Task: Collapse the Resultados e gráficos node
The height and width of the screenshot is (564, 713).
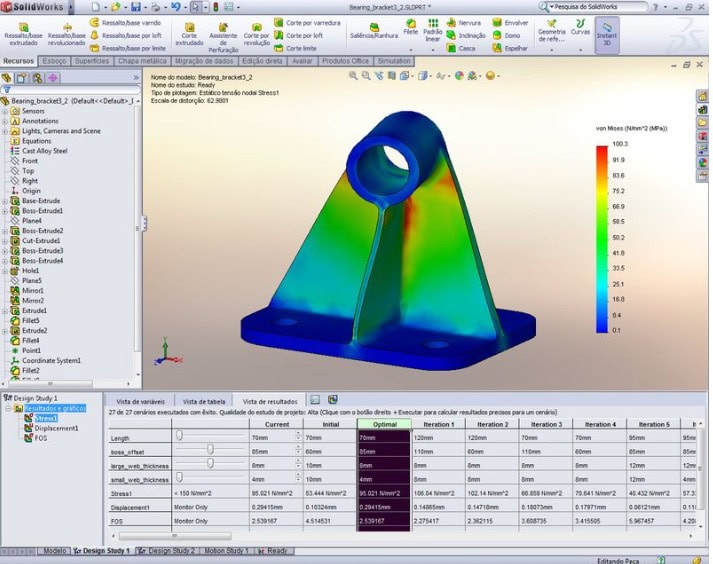Action: pyautogui.click(x=7, y=408)
